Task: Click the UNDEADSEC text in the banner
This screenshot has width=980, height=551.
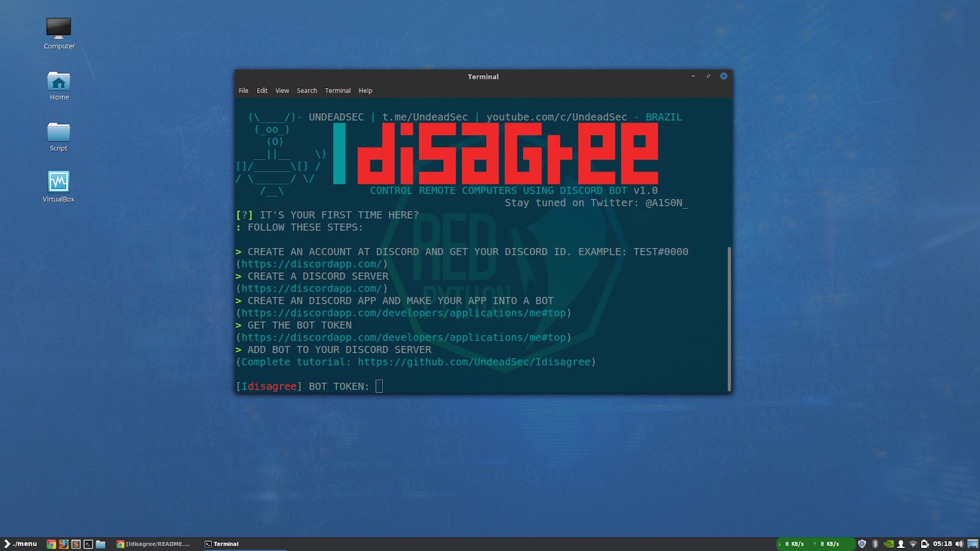Action: (x=336, y=117)
